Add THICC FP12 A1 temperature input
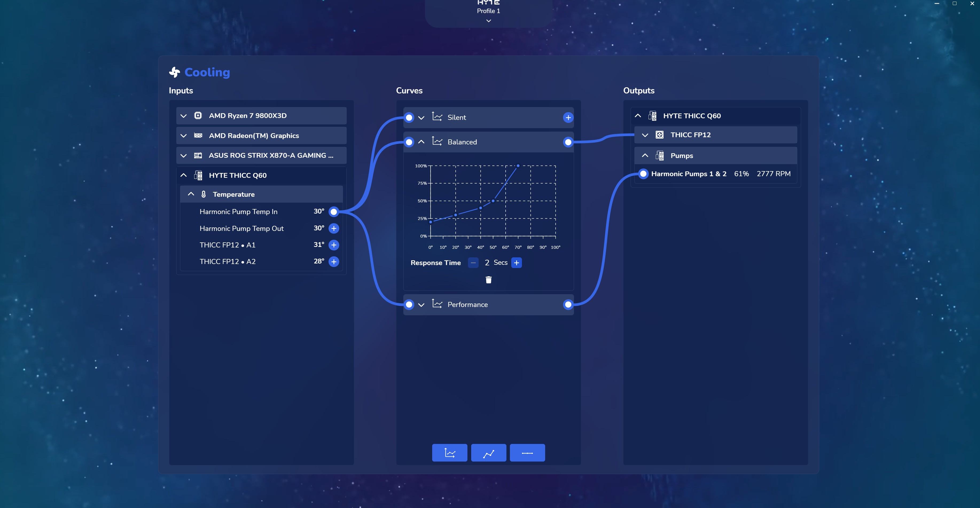 point(334,245)
